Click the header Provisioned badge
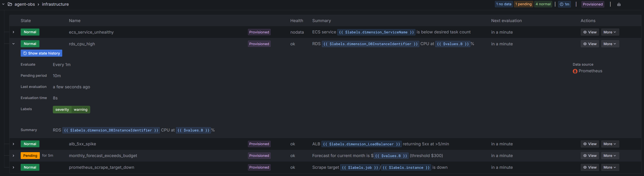 click(x=593, y=4)
